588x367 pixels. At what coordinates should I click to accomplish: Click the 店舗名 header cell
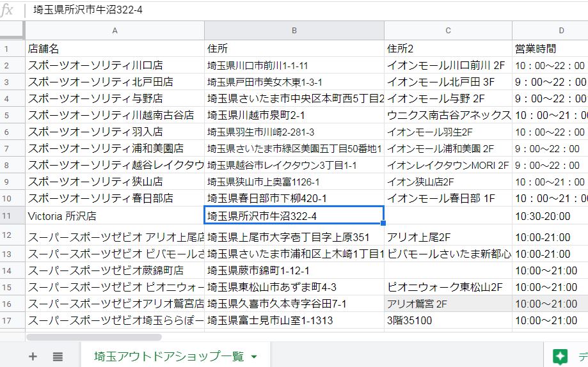[x=115, y=49]
